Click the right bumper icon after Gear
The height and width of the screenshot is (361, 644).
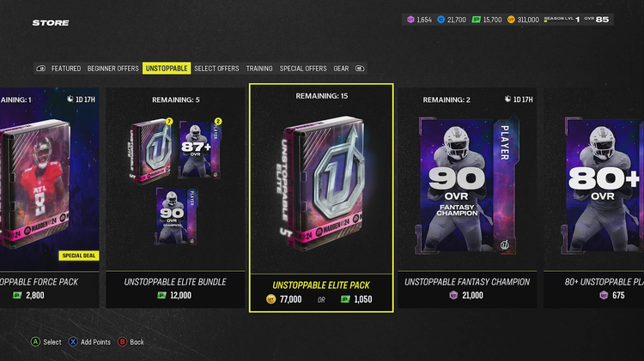coord(360,69)
